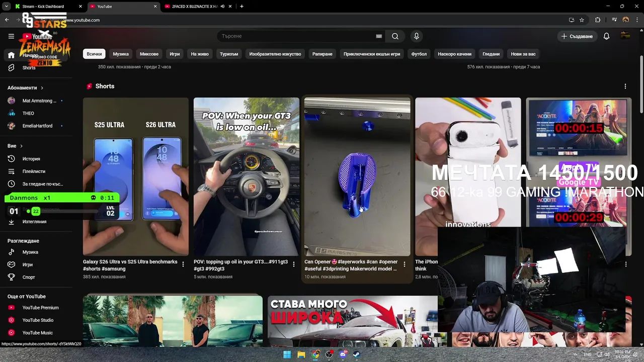Play S25 Ultra vs S26 Ultra short
Viewport: 644px width, 362px height.
click(x=136, y=176)
